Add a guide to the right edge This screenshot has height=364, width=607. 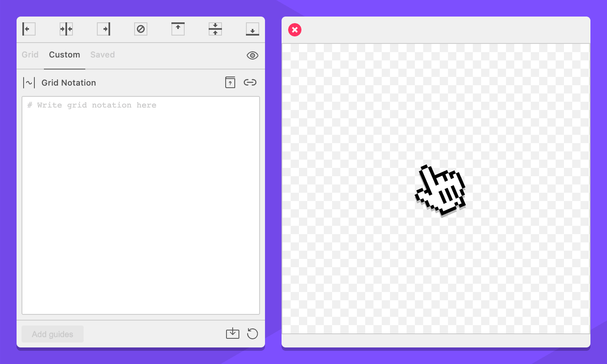pyautogui.click(x=104, y=29)
